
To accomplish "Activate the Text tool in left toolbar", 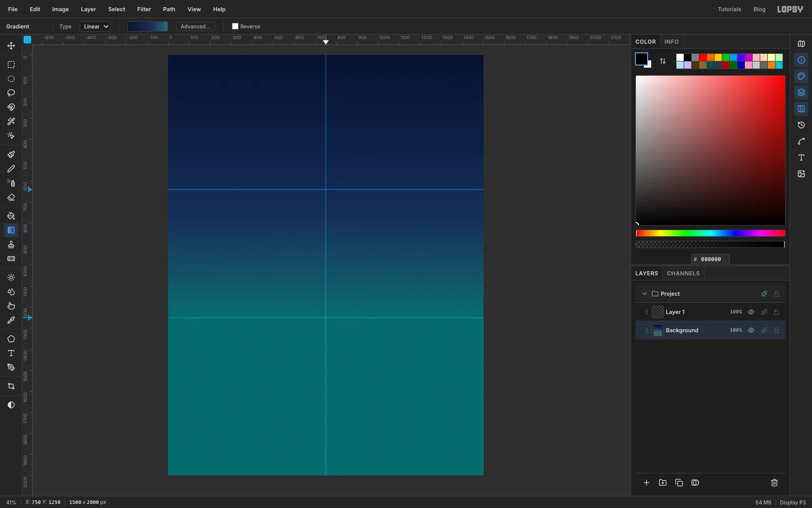I will tap(11, 353).
